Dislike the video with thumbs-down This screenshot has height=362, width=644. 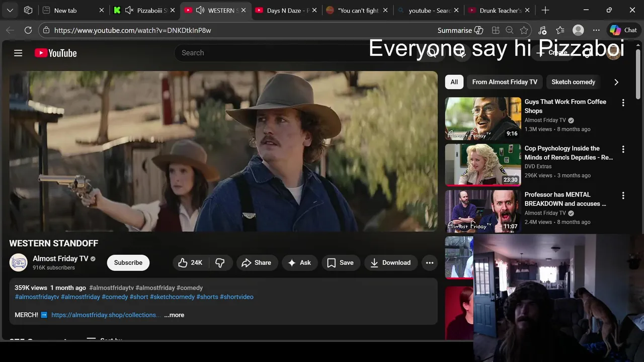click(220, 262)
